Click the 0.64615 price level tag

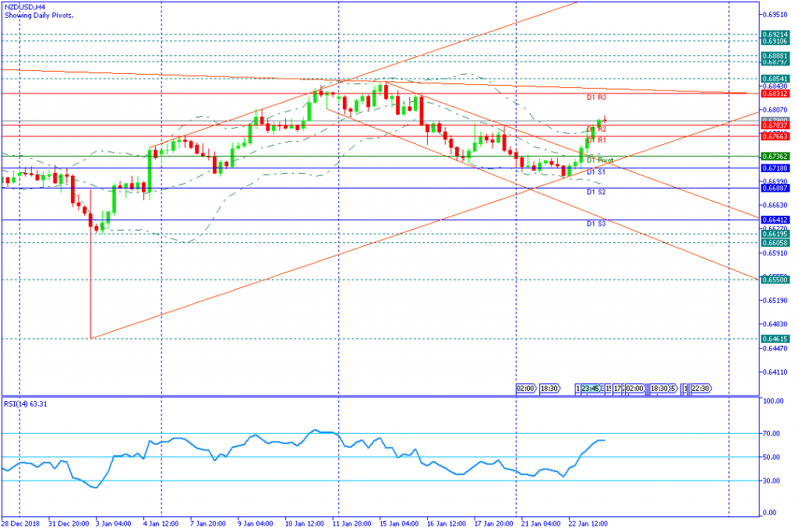point(775,339)
